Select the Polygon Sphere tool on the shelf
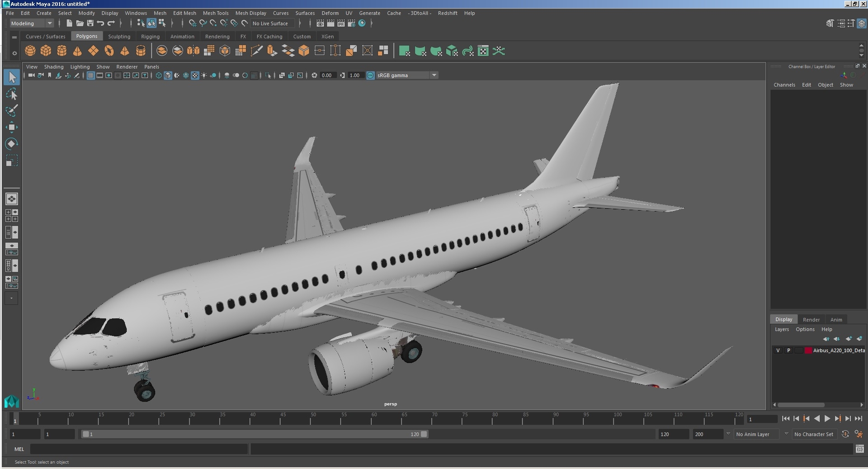Viewport: 868px width, 469px height. point(30,51)
